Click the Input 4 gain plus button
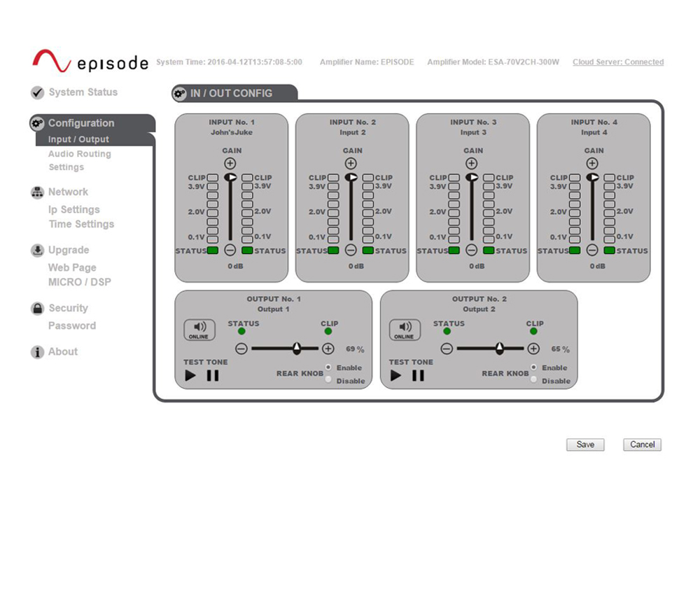Image resolution: width=700 pixels, height=595 pixels. coord(592,163)
